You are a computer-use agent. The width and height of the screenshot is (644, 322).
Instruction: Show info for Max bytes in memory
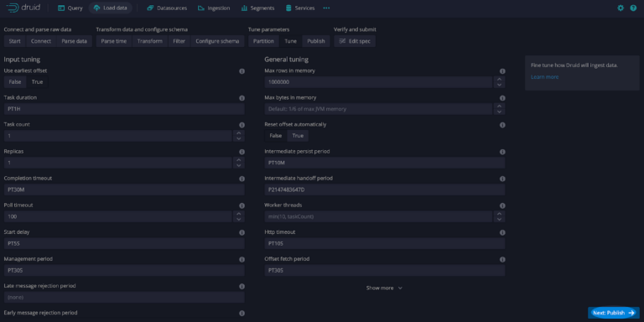[x=502, y=98]
